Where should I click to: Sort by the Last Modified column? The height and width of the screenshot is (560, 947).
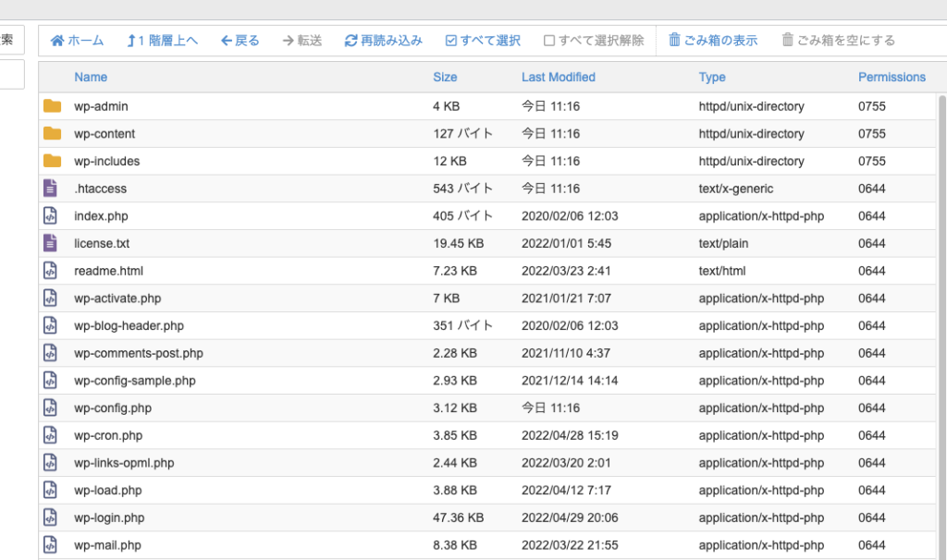coord(559,78)
